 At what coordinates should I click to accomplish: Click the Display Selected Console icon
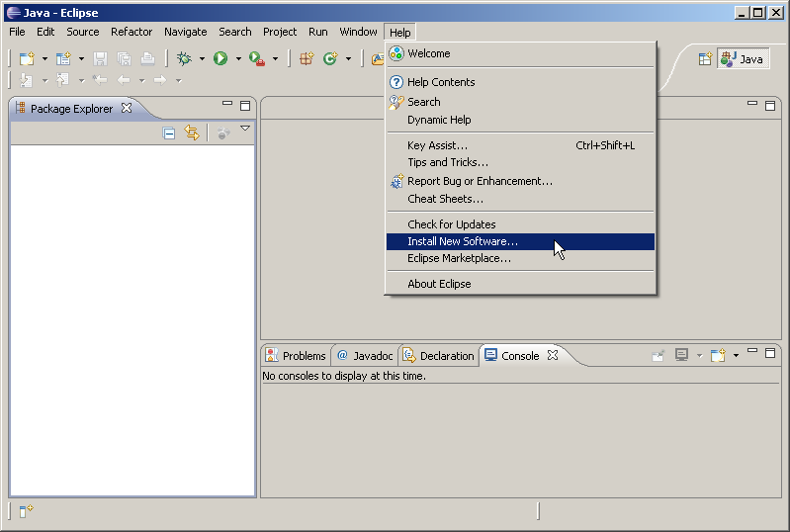[x=681, y=356]
